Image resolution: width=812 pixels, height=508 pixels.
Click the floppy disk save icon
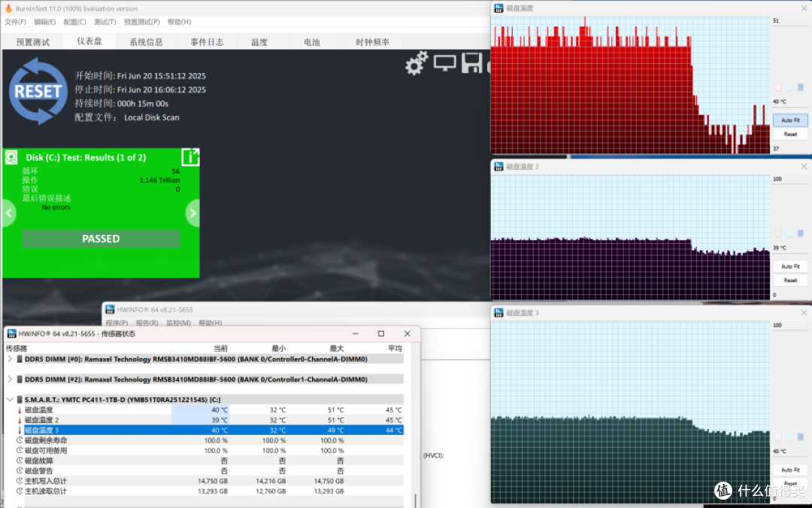pyautogui.click(x=471, y=62)
